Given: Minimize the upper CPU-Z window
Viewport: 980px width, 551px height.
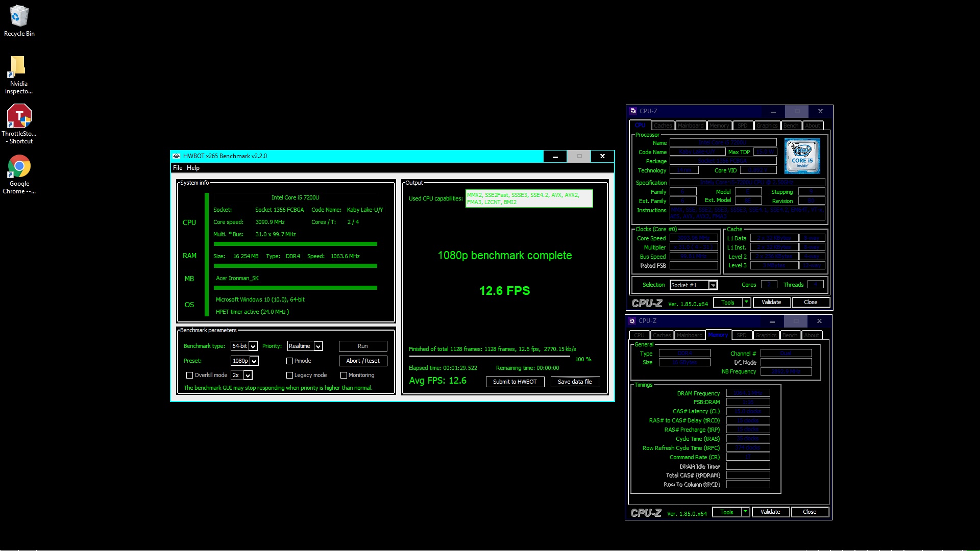Looking at the screenshot, I should click(773, 111).
